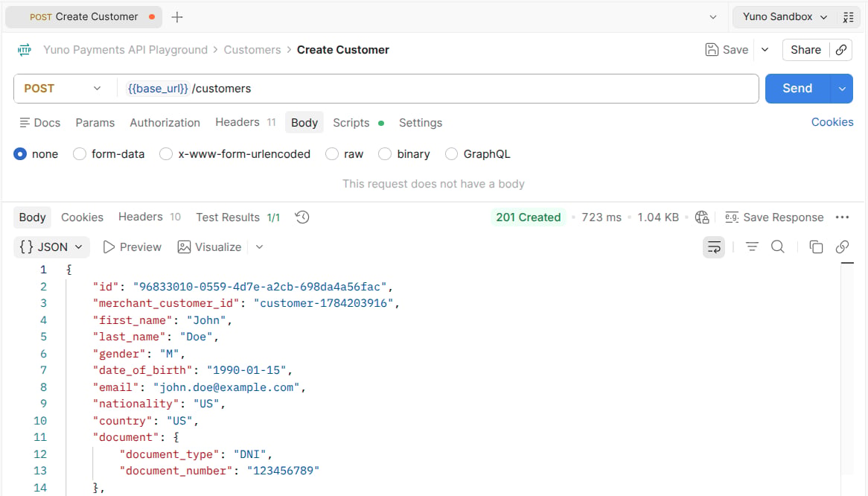The width and height of the screenshot is (868, 496).
Task: Click the Save button
Action: (x=727, y=50)
